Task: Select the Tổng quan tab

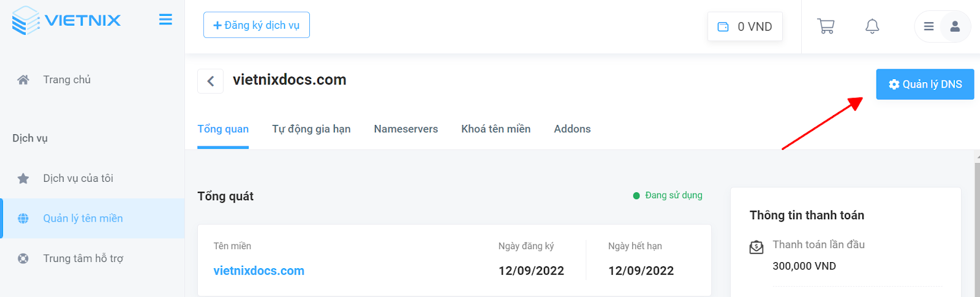Action: (x=223, y=129)
